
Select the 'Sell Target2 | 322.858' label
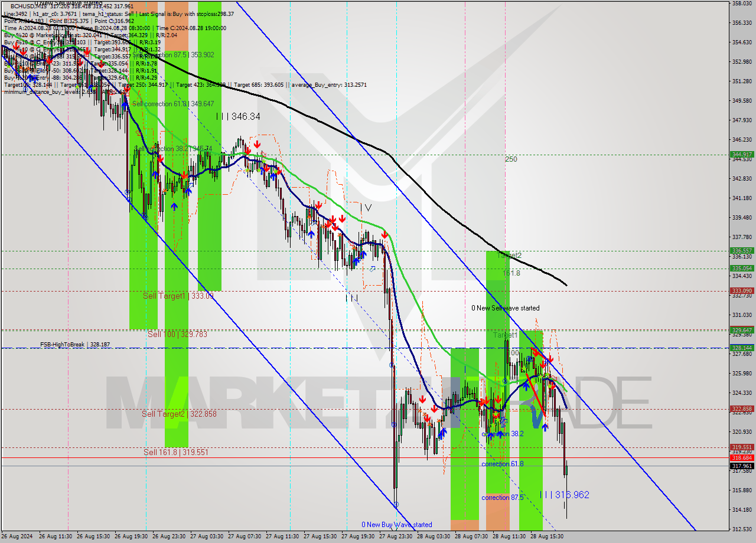[179, 414]
